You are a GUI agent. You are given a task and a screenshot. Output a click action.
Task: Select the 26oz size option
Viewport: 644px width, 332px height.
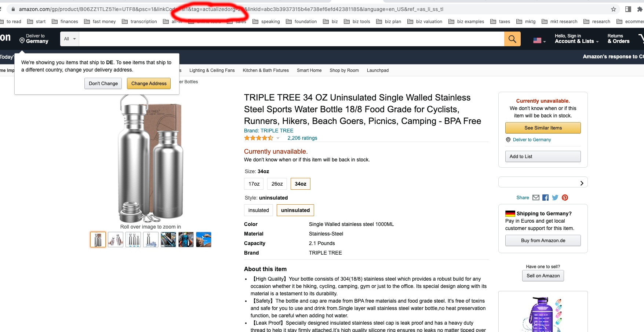click(277, 184)
